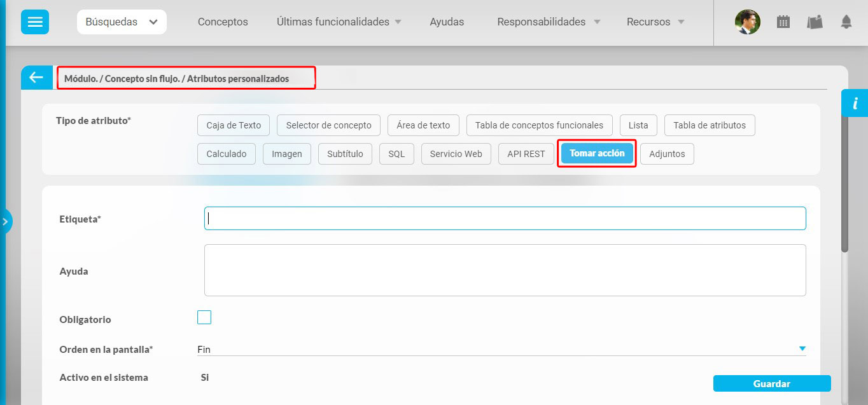
Task: Select the Caja de Texto attribute type
Action: click(234, 125)
